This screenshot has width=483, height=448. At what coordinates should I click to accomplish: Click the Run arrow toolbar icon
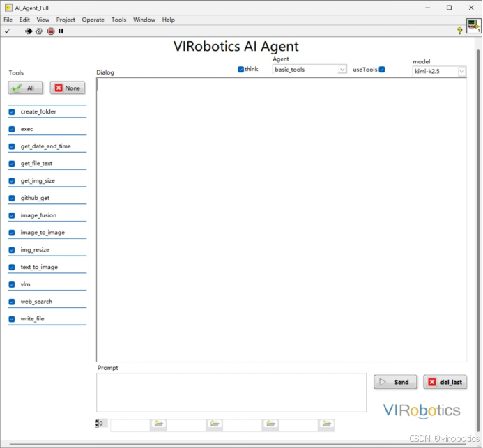pyautogui.click(x=29, y=31)
